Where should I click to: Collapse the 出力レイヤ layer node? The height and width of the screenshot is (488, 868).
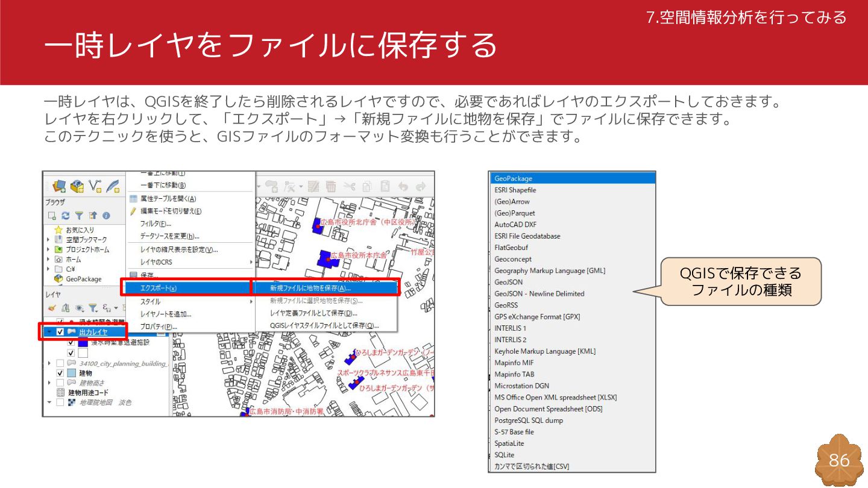click(49, 332)
